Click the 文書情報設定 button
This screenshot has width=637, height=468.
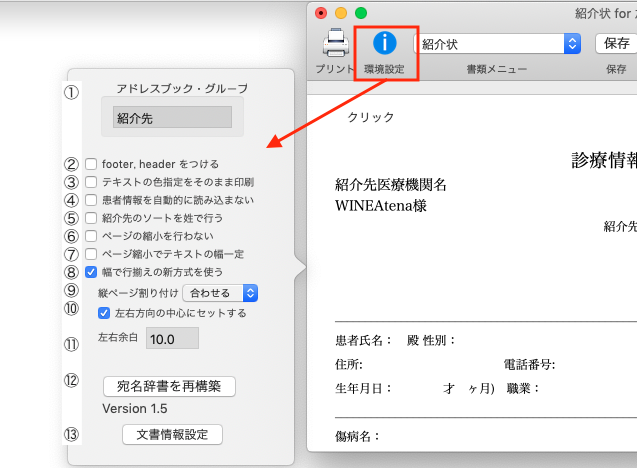pyautogui.click(x=172, y=434)
